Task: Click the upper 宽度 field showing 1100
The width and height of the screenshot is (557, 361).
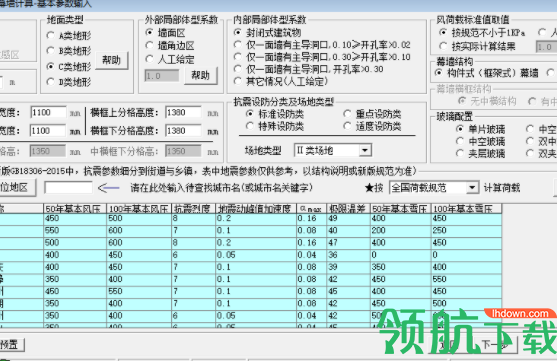Action: tap(48, 113)
